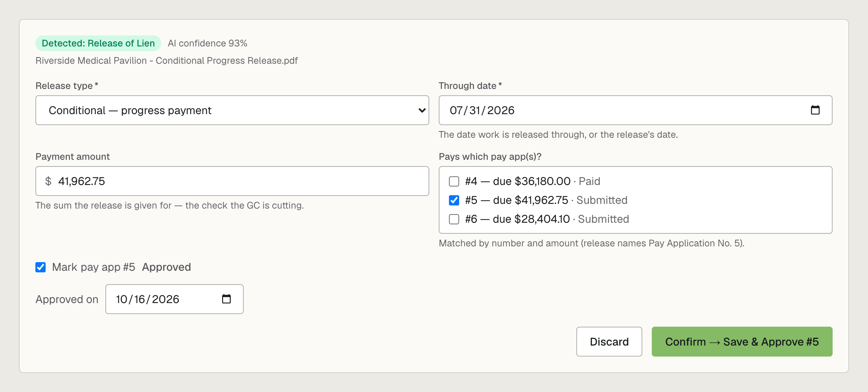The width and height of the screenshot is (868, 392).
Task: Untick Mark pay app #5 Approved checkbox
Action: click(x=40, y=267)
